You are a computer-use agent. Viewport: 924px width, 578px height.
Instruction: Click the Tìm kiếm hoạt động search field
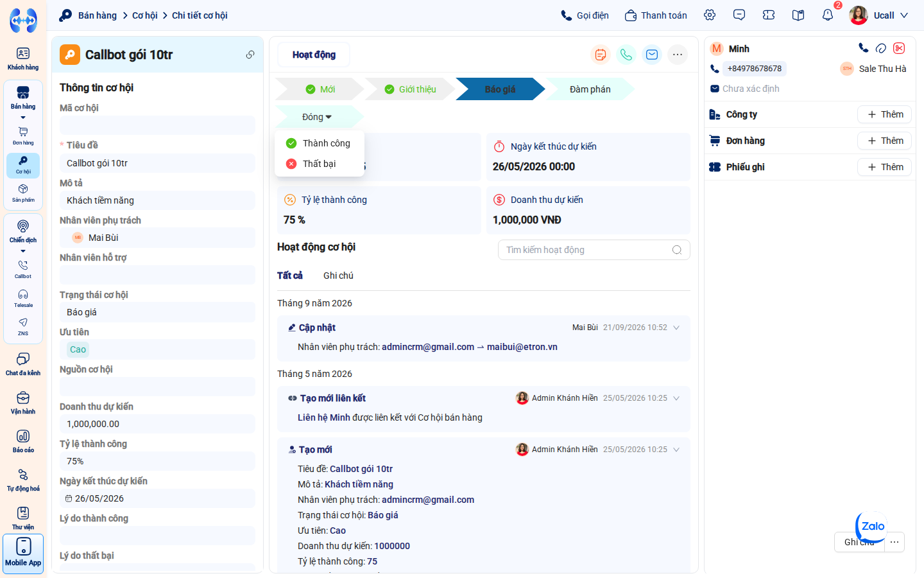click(x=594, y=250)
